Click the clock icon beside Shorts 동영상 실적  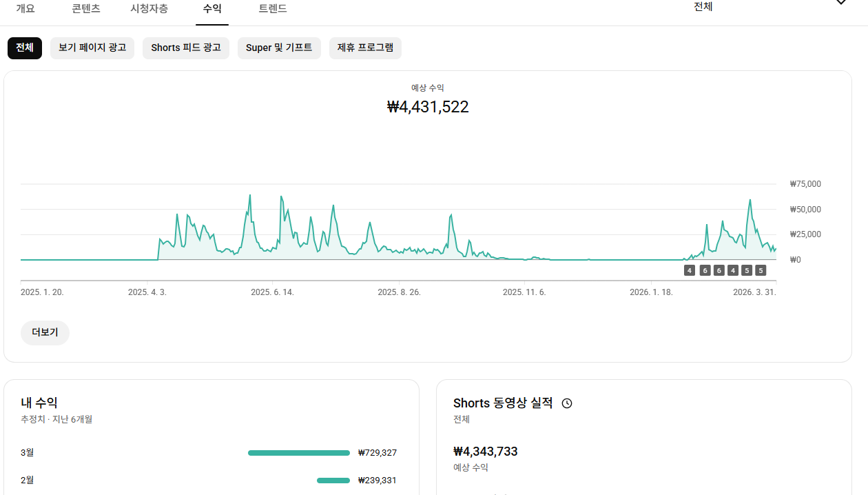point(567,403)
